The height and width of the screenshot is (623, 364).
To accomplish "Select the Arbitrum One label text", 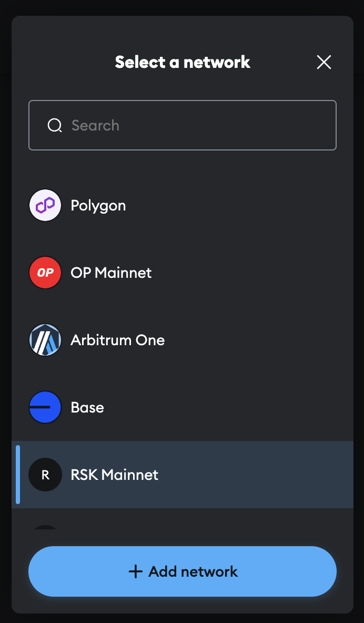I will click(118, 340).
